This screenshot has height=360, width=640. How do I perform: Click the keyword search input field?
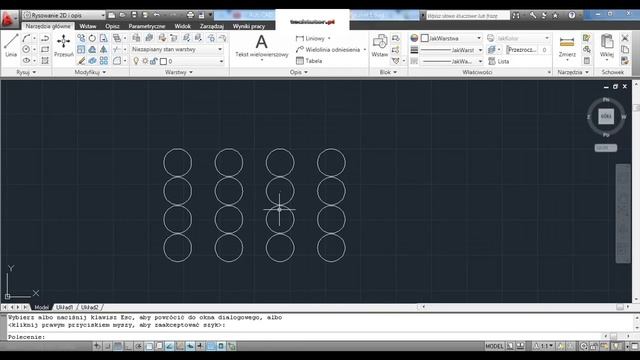click(x=468, y=16)
